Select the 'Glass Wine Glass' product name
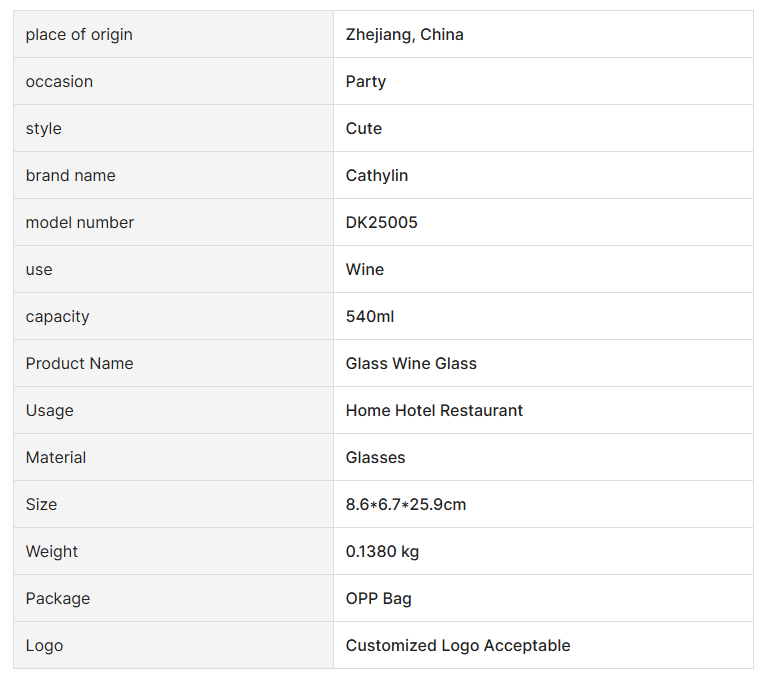Image resolution: width=773 pixels, height=681 pixels. (411, 364)
